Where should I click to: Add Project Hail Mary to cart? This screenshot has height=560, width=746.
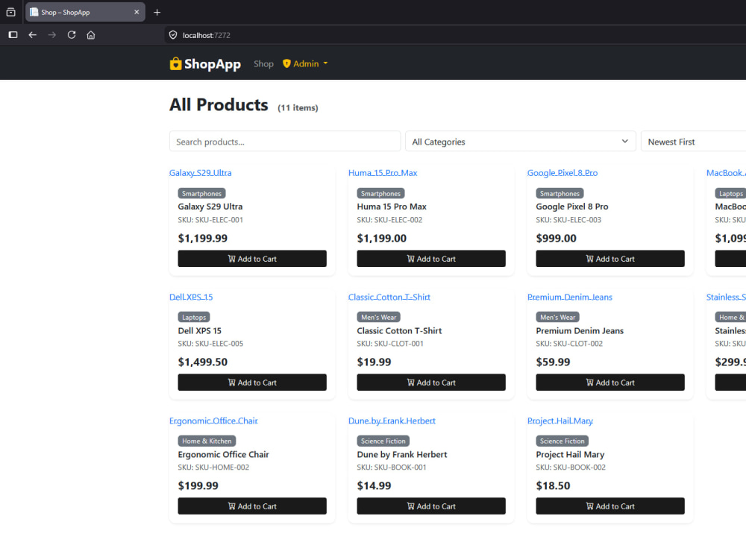tap(610, 506)
